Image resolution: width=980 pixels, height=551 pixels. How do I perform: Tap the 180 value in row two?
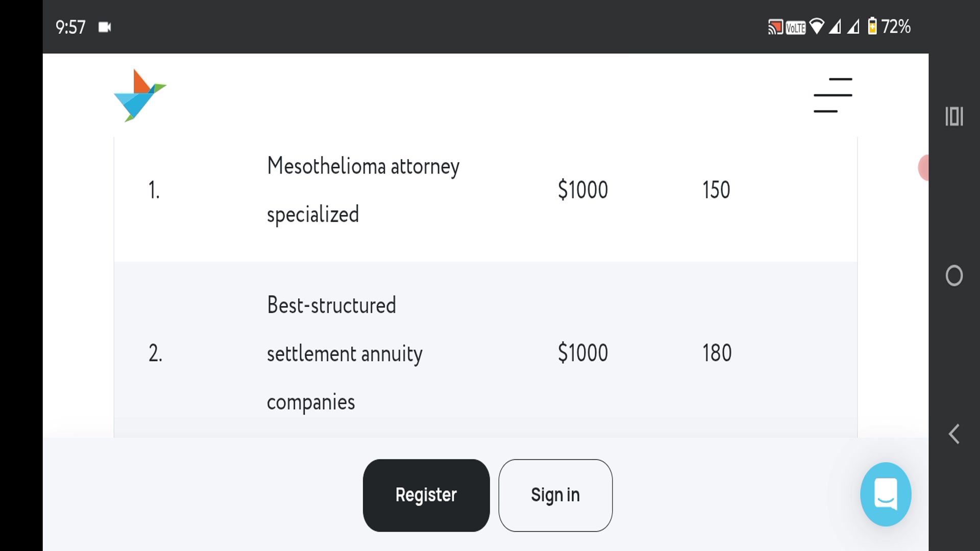click(x=717, y=352)
